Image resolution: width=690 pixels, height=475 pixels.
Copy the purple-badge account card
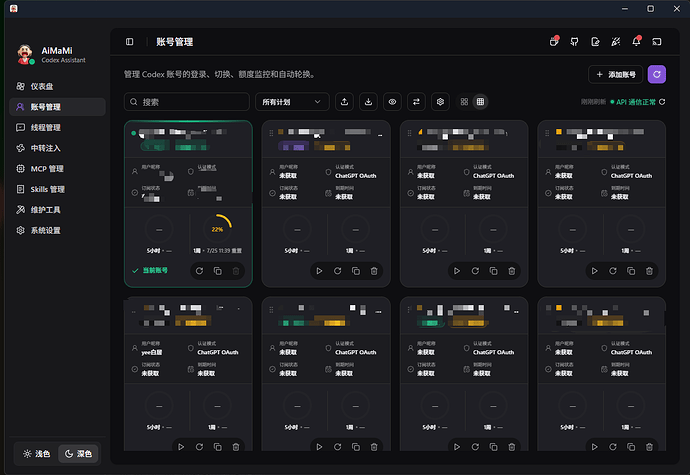point(356,271)
